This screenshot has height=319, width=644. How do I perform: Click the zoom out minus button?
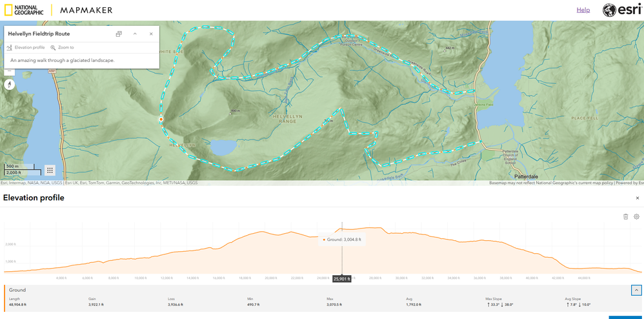[9, 70]
